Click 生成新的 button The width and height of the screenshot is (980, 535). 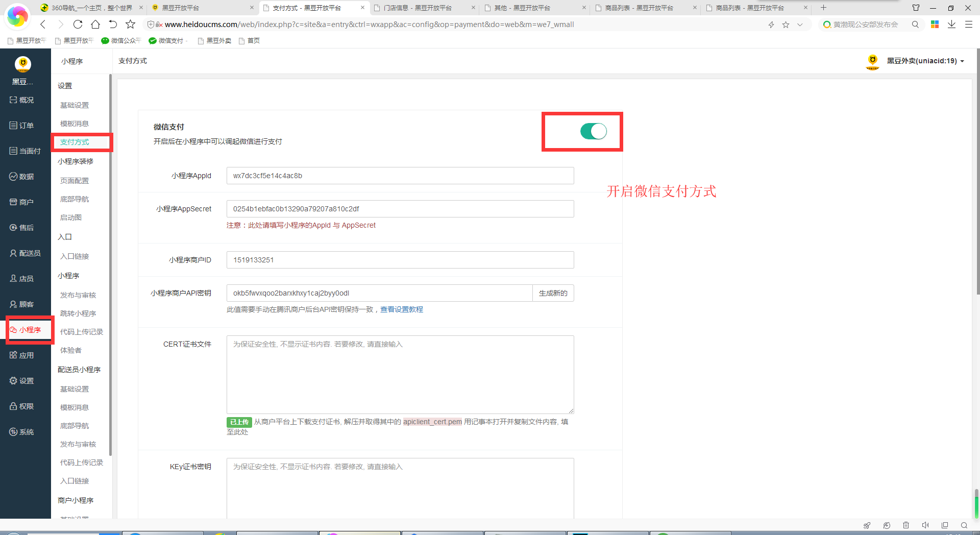pyautogui.click(x=553, y=293)
